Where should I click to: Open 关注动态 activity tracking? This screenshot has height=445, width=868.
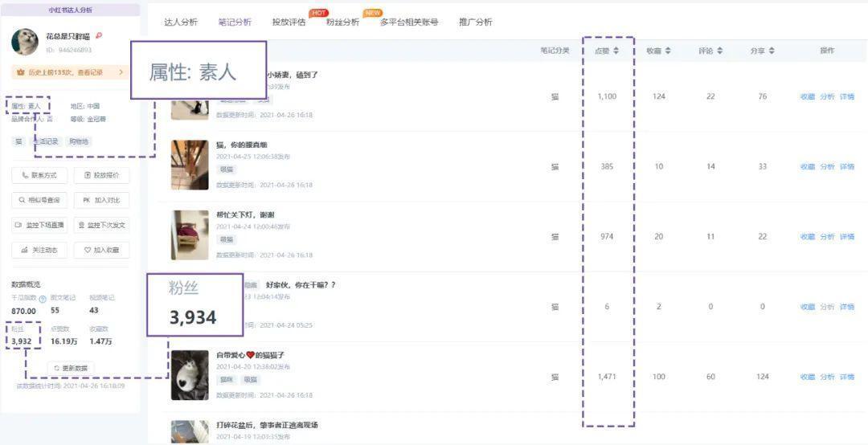point(40,250)
